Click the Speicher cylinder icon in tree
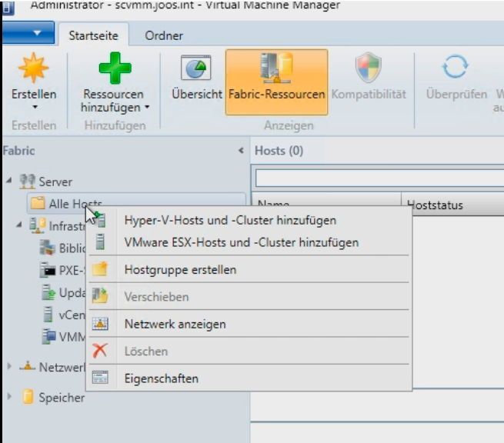 click(x=28, y=397)
